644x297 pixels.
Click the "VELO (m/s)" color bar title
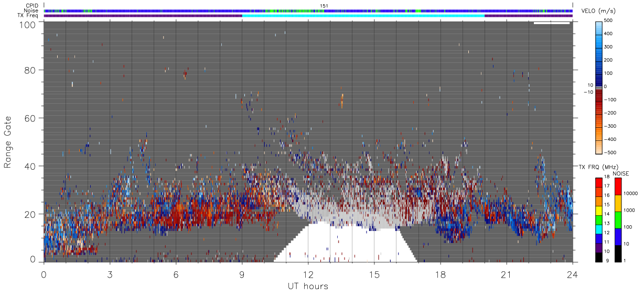pos(599,11)
